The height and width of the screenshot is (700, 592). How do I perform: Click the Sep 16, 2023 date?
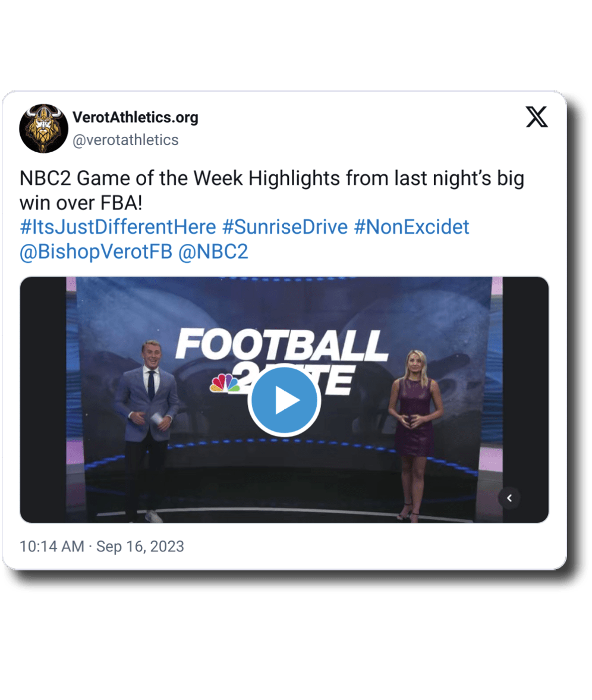tap(140, 547)
